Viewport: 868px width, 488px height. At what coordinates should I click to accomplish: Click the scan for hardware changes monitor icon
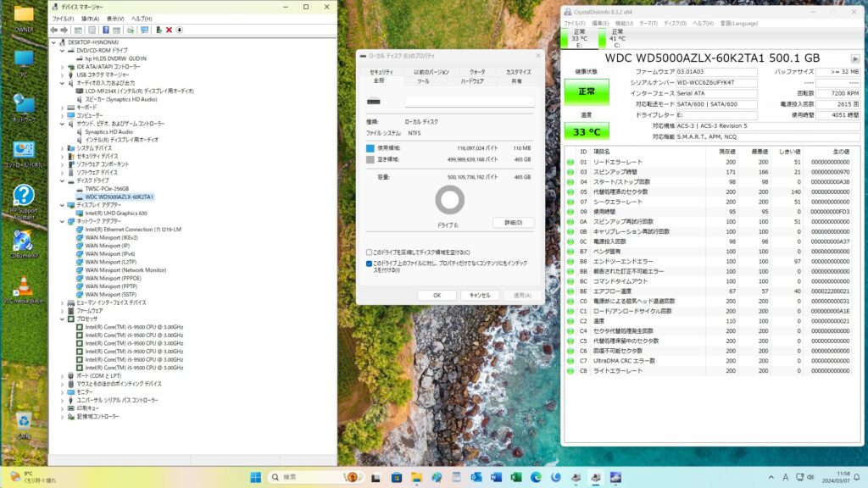(x=145, y=30)
